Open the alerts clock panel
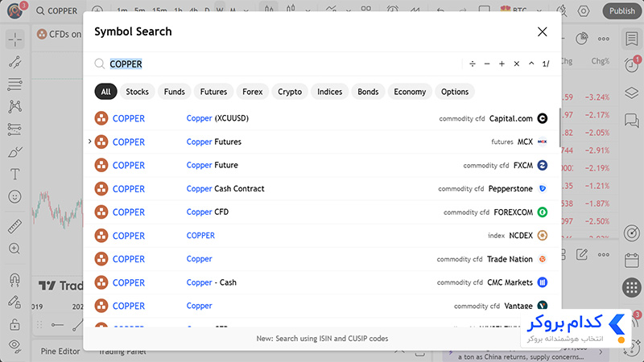The width and height of the screenshot is (644, 362). (x=632, y=65)
